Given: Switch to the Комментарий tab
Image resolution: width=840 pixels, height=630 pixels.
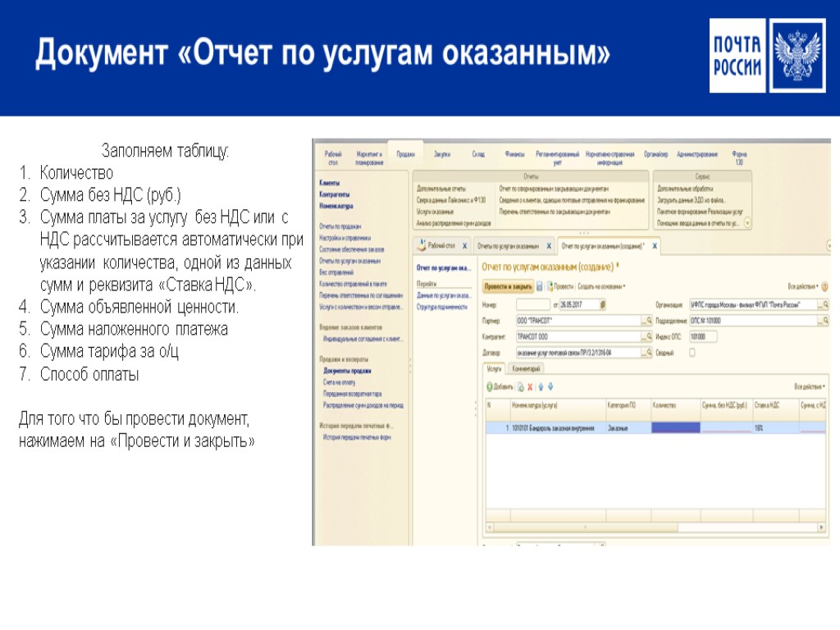Looking at the screenshot, I should (x=526, y=368).
